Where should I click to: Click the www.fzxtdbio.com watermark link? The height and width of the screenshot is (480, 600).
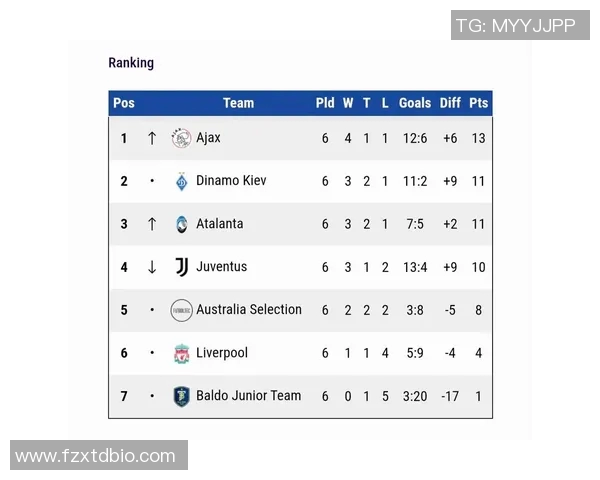click(96, 456)
